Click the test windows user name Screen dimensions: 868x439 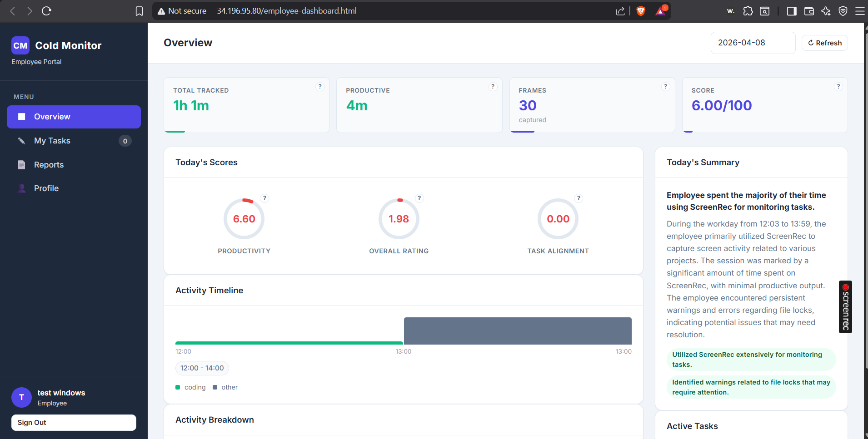(x=61, y=393)
